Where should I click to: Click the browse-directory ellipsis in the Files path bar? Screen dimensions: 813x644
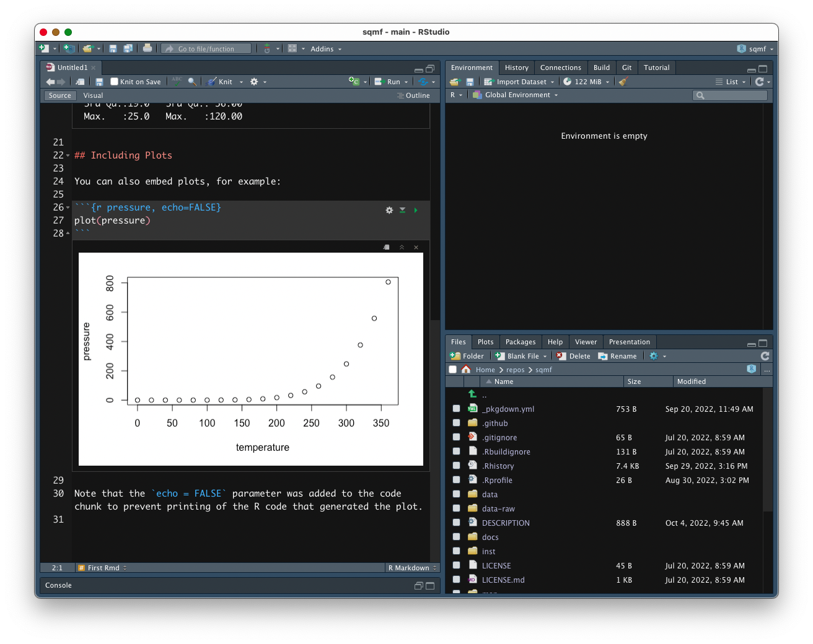[x=767, y=370]
